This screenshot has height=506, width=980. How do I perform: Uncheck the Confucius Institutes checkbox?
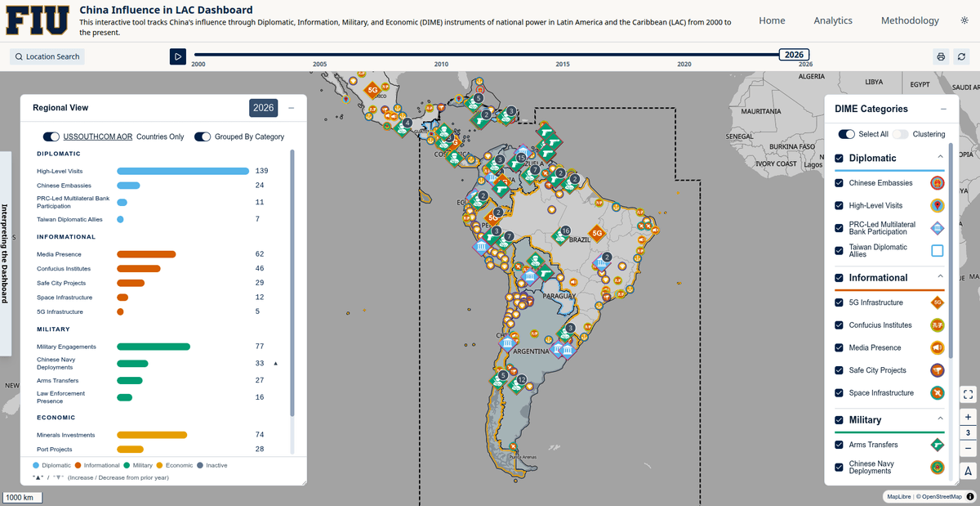tap(839, 325)
